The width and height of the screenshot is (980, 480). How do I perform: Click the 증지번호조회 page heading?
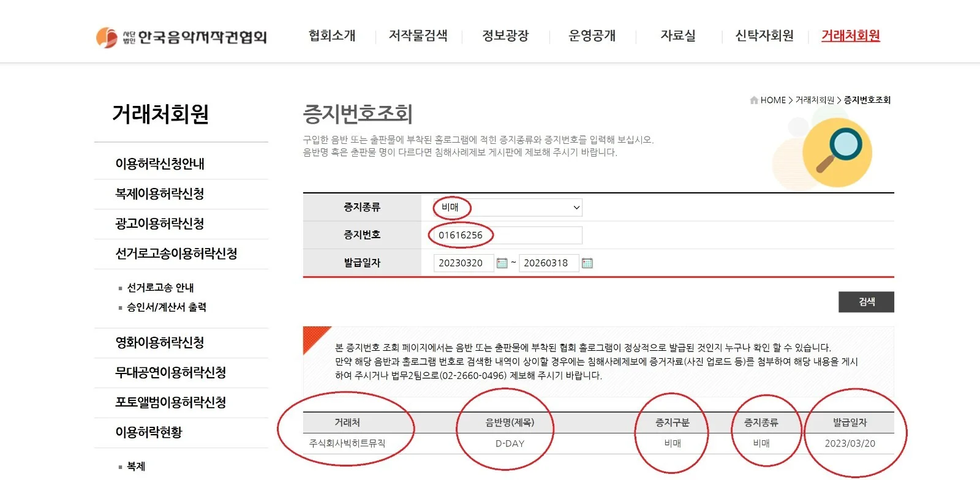pos(358,114)
